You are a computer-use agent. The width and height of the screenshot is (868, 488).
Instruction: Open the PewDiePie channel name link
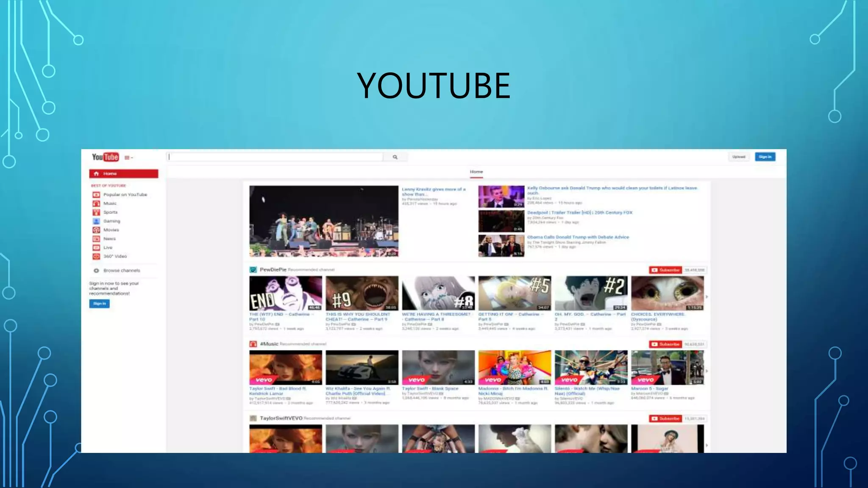click(273, 270)
